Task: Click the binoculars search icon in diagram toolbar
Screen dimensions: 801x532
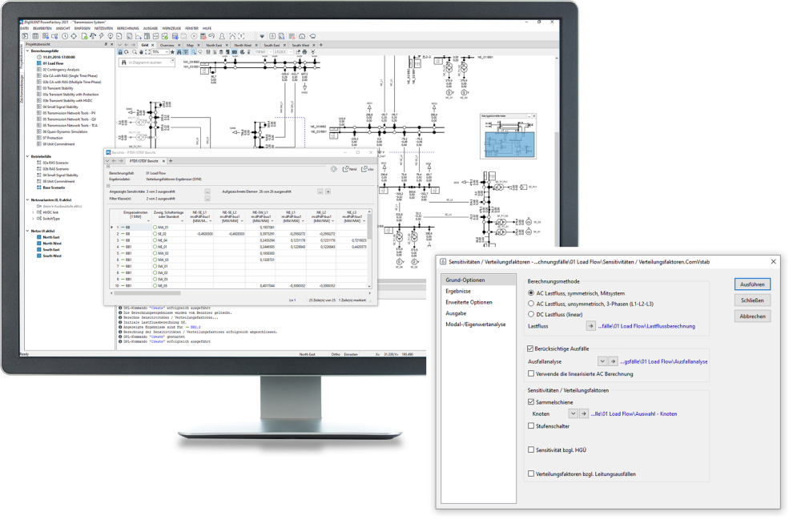Action: click(179, 51)
